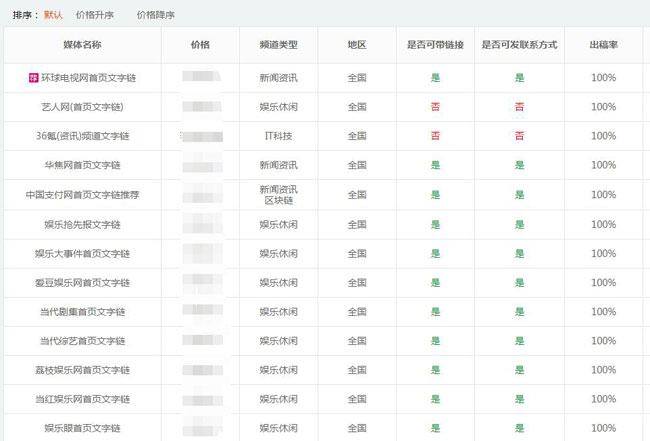Click the 是否可发联系方式 column header

[519, 45]
